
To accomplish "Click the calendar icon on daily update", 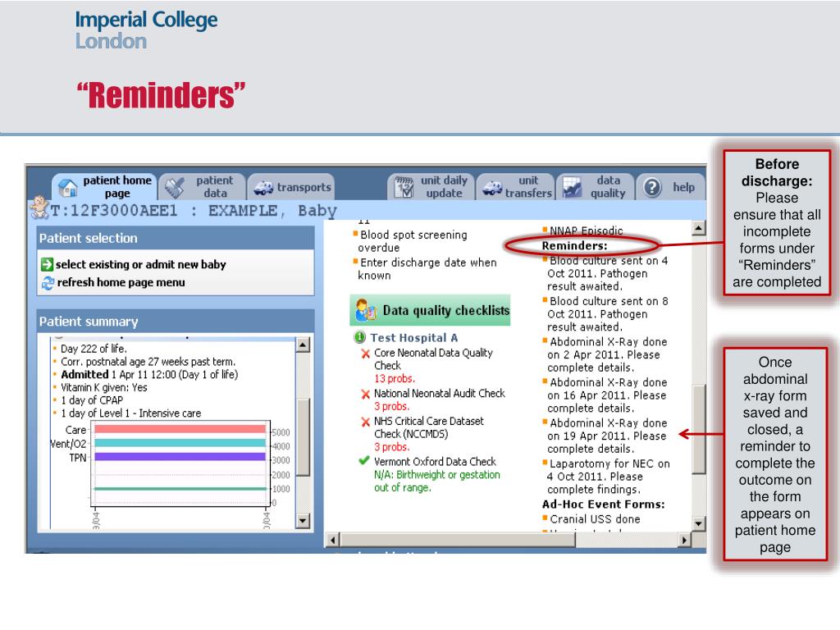I will 404,188.
